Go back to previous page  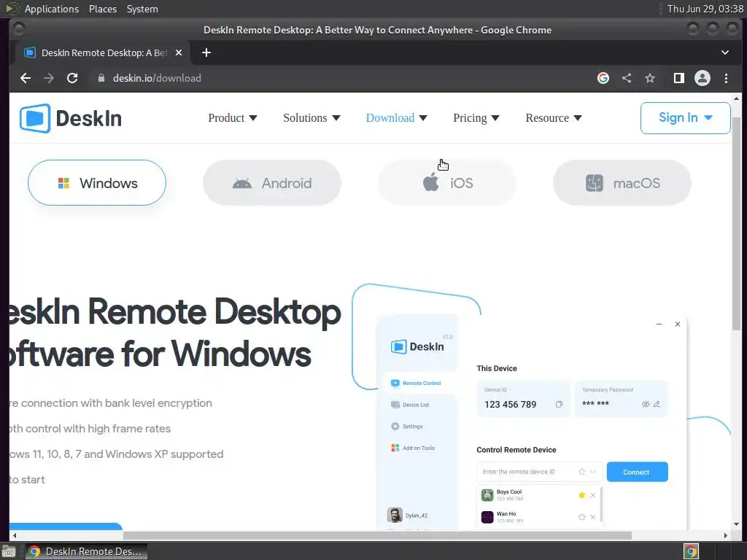click(26, 78)
